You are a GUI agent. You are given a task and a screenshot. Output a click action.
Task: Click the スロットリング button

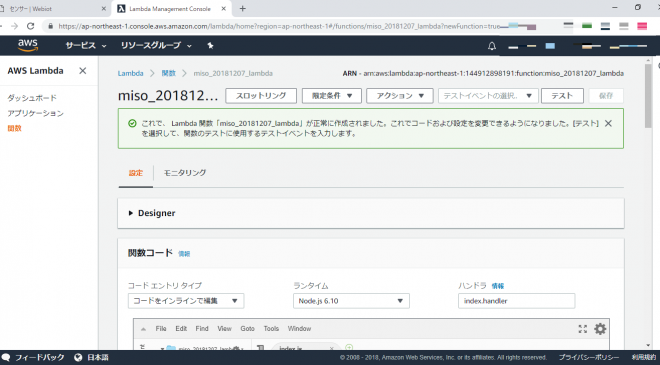(x=261, y=96)
